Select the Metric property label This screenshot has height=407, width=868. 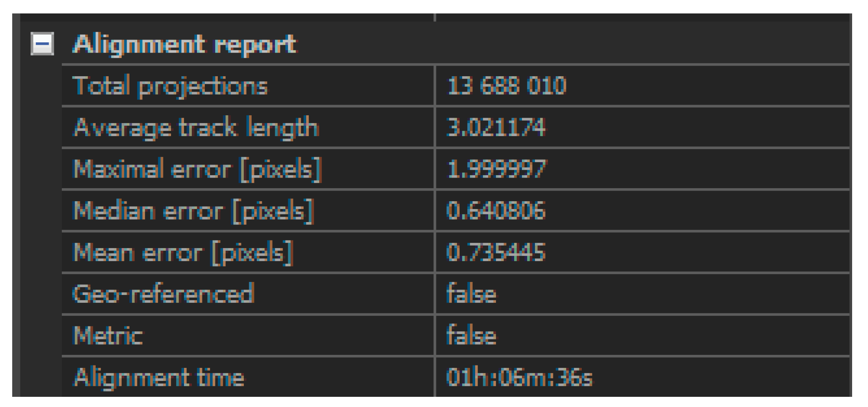(x=108, y=336)
